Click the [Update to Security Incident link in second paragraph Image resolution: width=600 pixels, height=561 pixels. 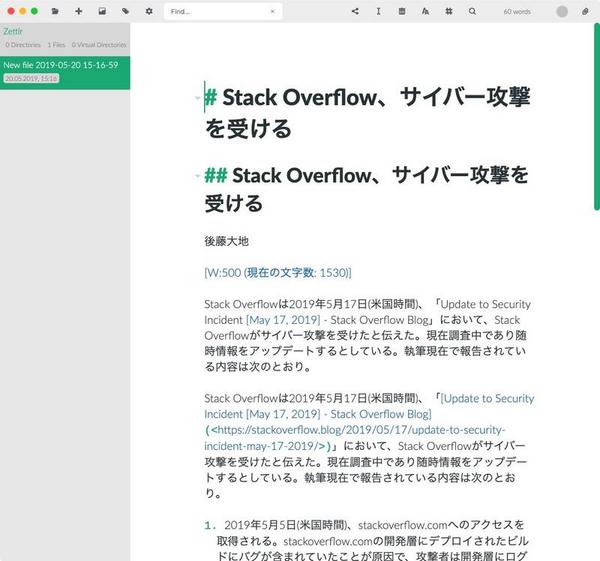369,406
